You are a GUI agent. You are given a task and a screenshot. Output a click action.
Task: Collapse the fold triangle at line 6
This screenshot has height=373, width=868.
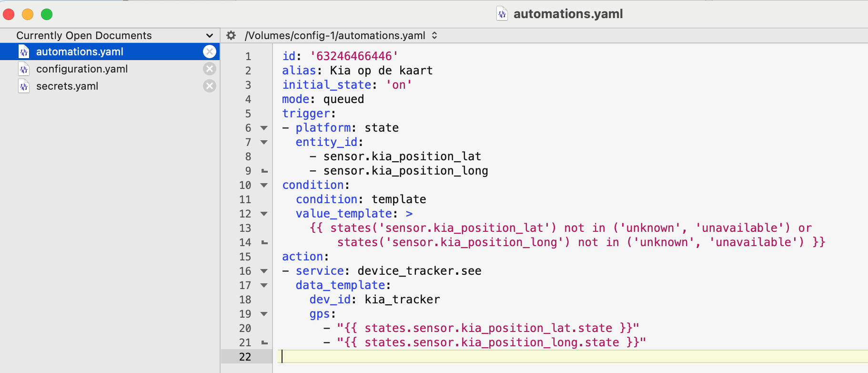[x=264, y=128]
